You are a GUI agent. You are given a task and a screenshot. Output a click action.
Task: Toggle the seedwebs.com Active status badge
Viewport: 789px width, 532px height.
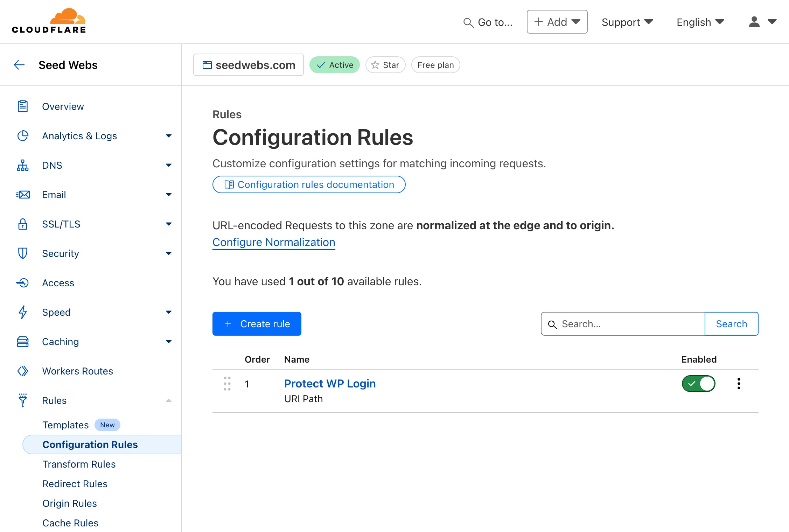pos(334,64)
